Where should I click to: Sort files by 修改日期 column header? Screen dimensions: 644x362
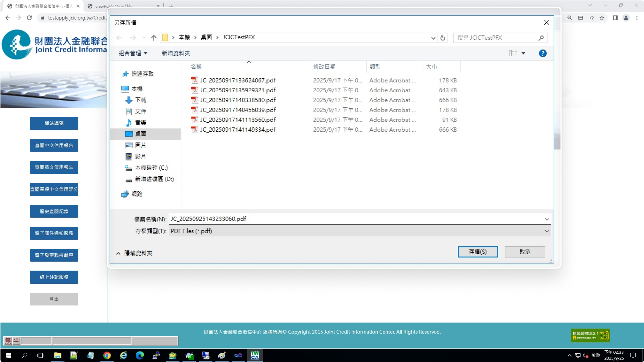(x=324, y=67)
